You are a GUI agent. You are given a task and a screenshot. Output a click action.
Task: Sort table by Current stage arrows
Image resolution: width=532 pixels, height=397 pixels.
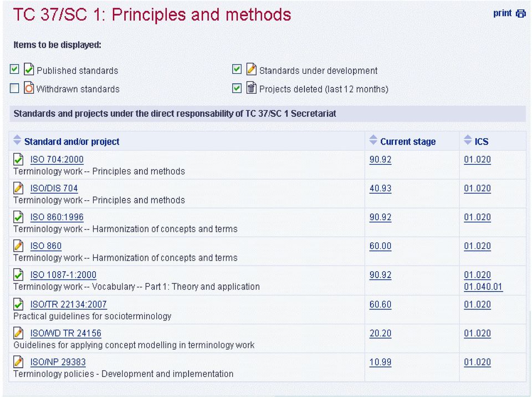373,140
